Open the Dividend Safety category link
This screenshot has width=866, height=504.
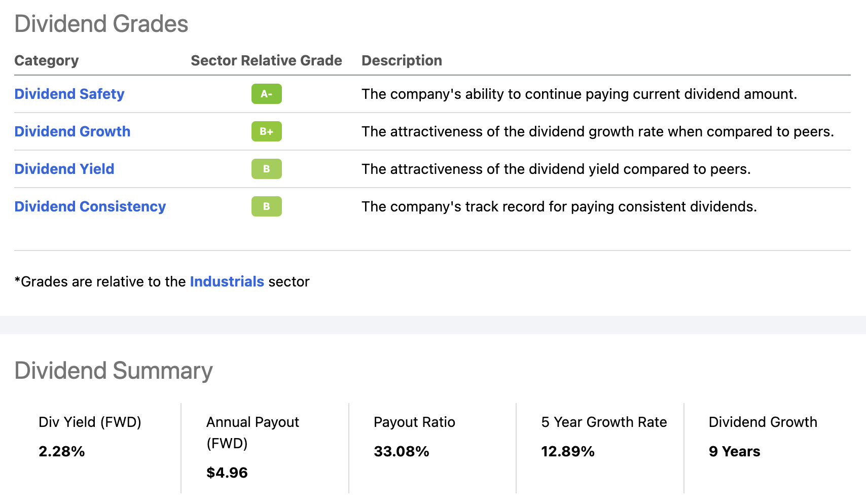(69, 94)
